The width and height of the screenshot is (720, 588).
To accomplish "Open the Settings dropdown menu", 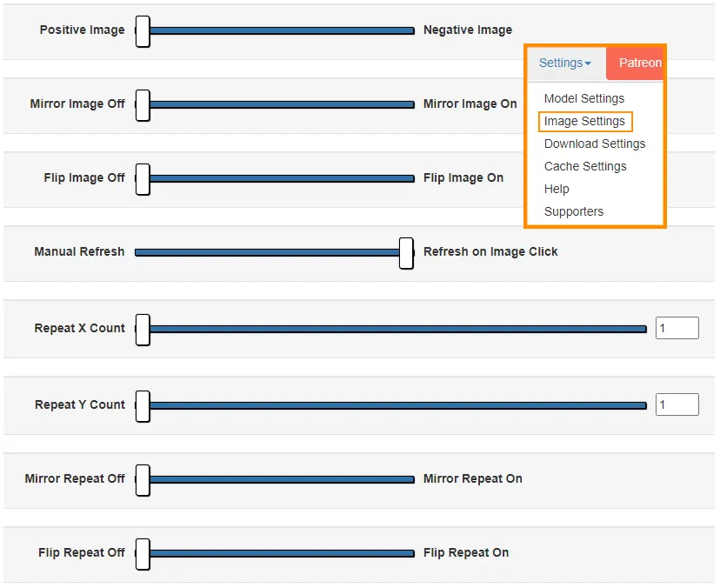I will pos(564,63).
